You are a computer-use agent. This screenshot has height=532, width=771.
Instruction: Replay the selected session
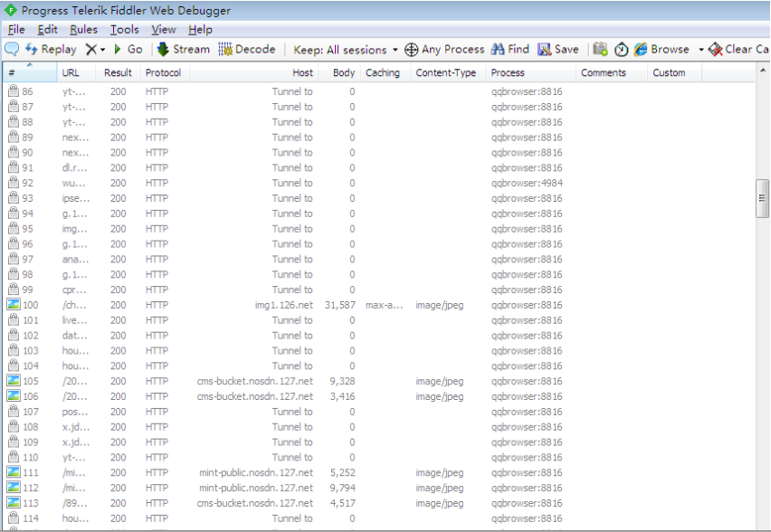pyautogui.click(x=52, y=50)
